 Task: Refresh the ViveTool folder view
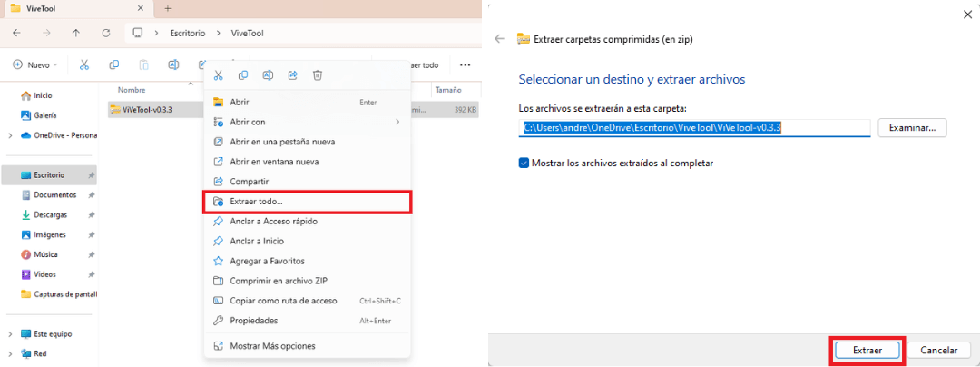click(105, 33)
